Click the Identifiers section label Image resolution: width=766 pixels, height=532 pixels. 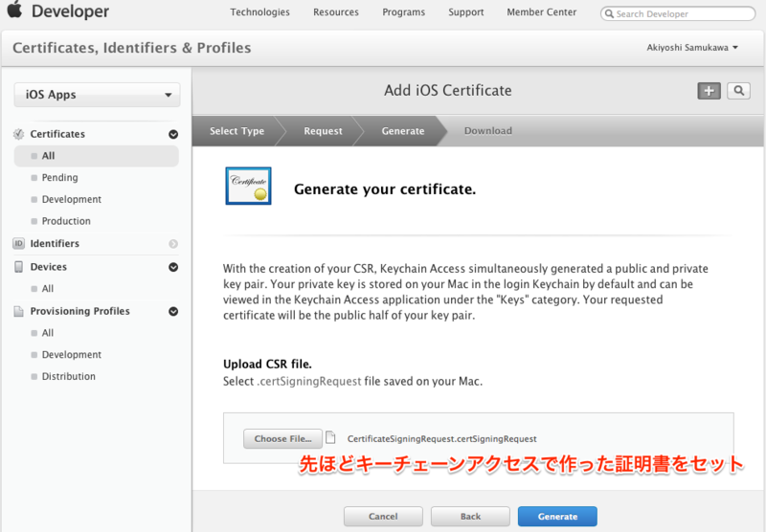point(55,243)
